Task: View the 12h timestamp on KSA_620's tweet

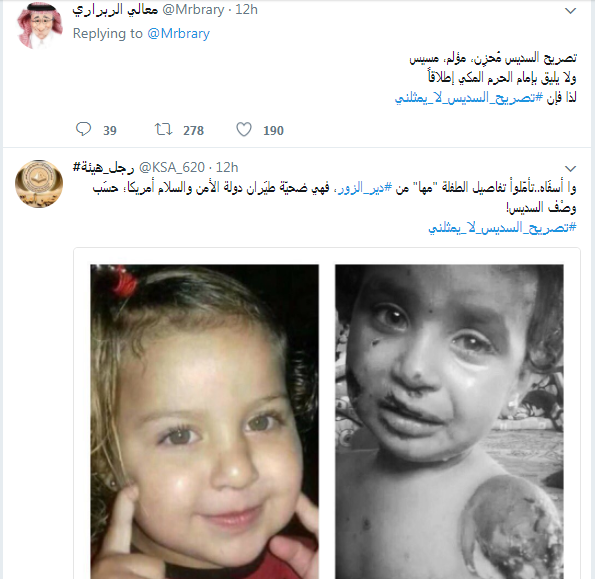Action: 227,167
